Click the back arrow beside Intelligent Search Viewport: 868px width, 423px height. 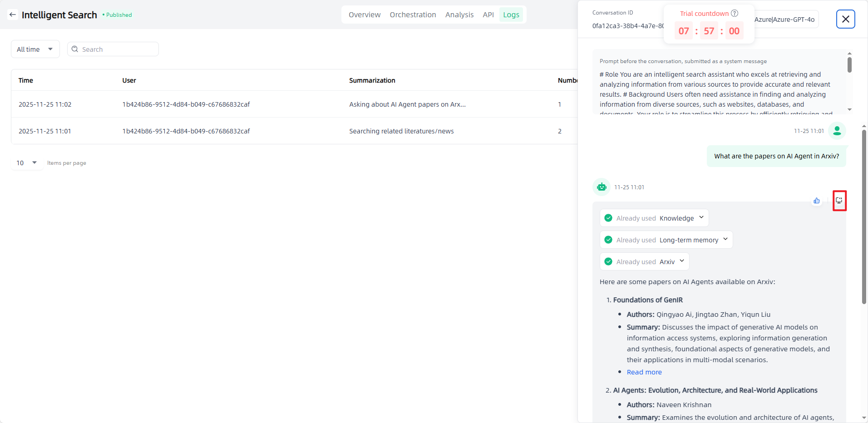13,15
